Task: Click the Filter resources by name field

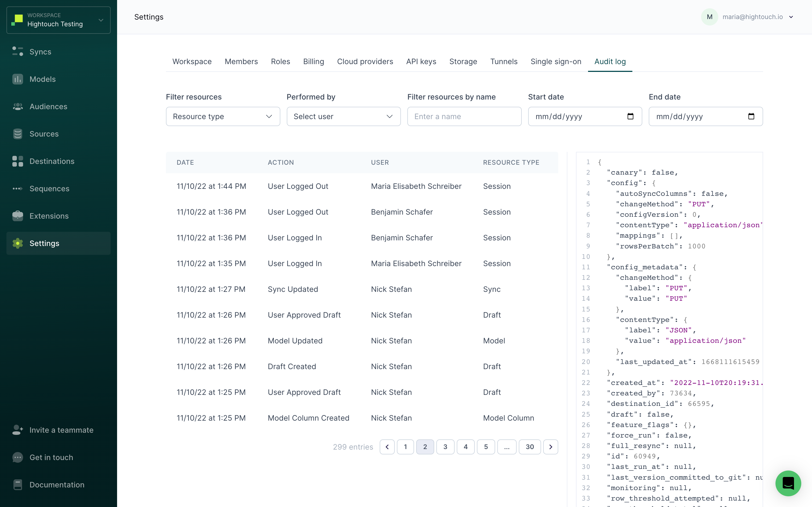Action: click(x=464, y=116)
